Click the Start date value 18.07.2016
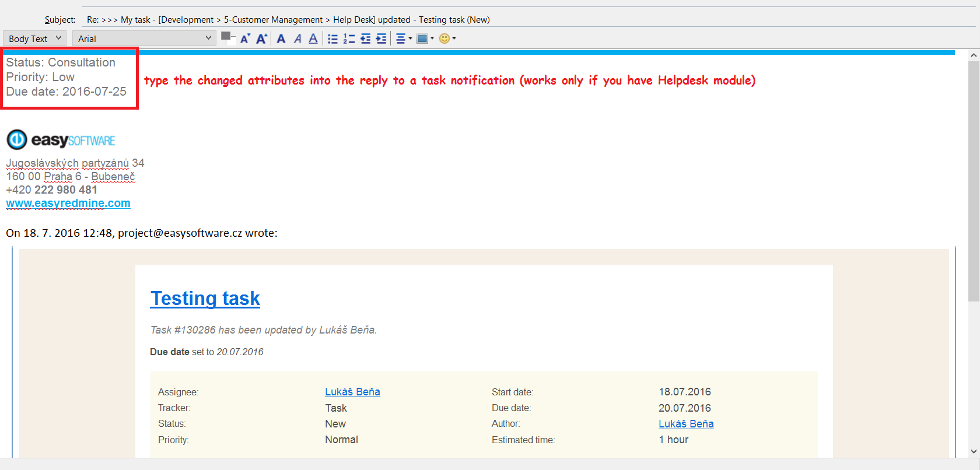The width and height of the screenshot is (980, 470). point(685,392)
